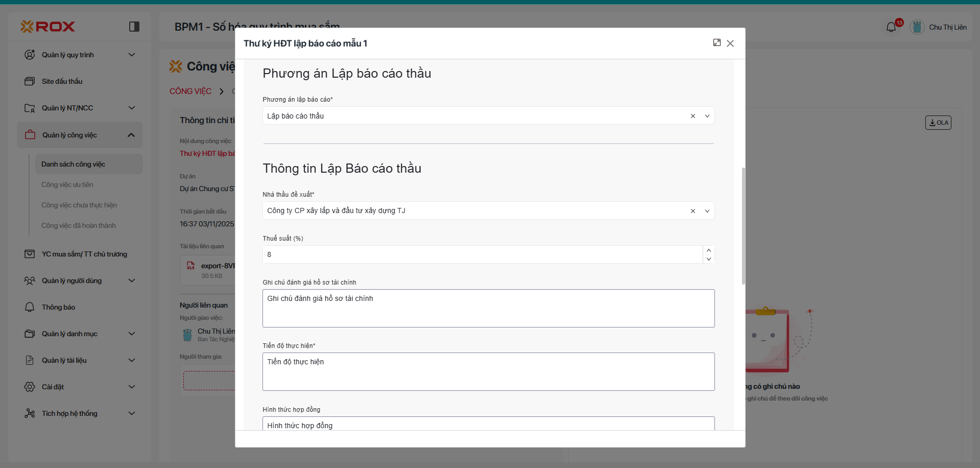Toggle the sidebar collapse icon
980x468 pixels.
134,27
